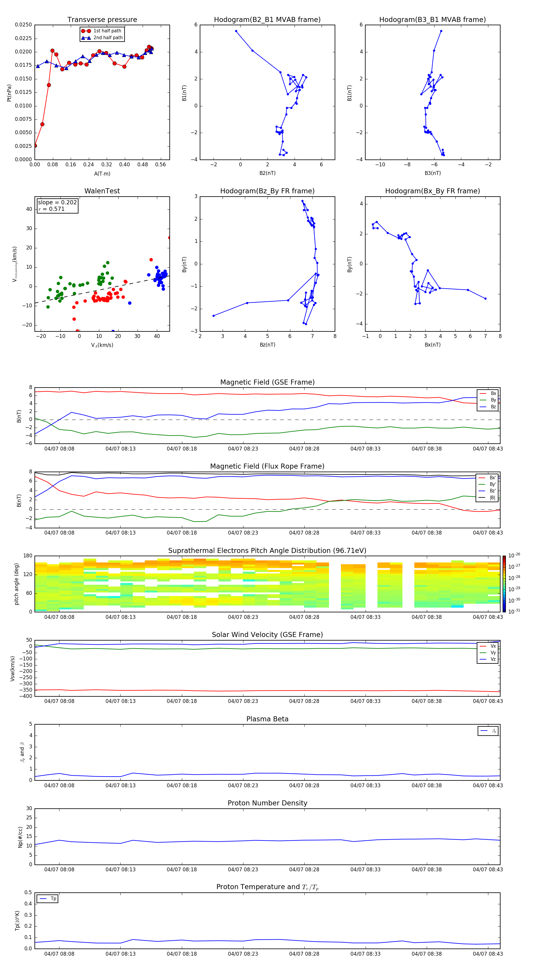The width and height of the screenshot is (535, 980).
Task: Click 'B3(nT)' x-axis label
Action: click(x=432, y=173)
